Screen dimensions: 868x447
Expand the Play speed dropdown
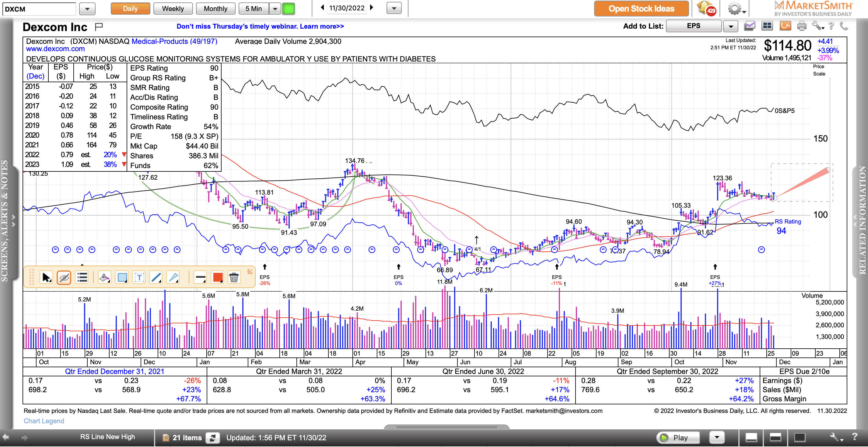717,438
